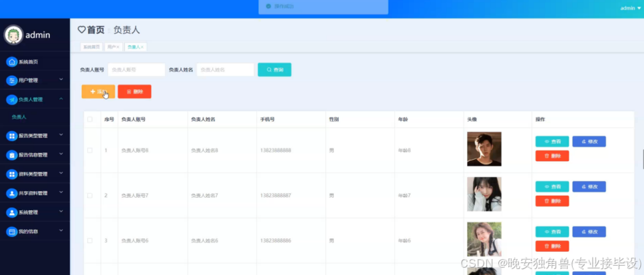Open avatar thumbnail of 负责人姓名6
The image size is (644, 275).
[484, 239]
